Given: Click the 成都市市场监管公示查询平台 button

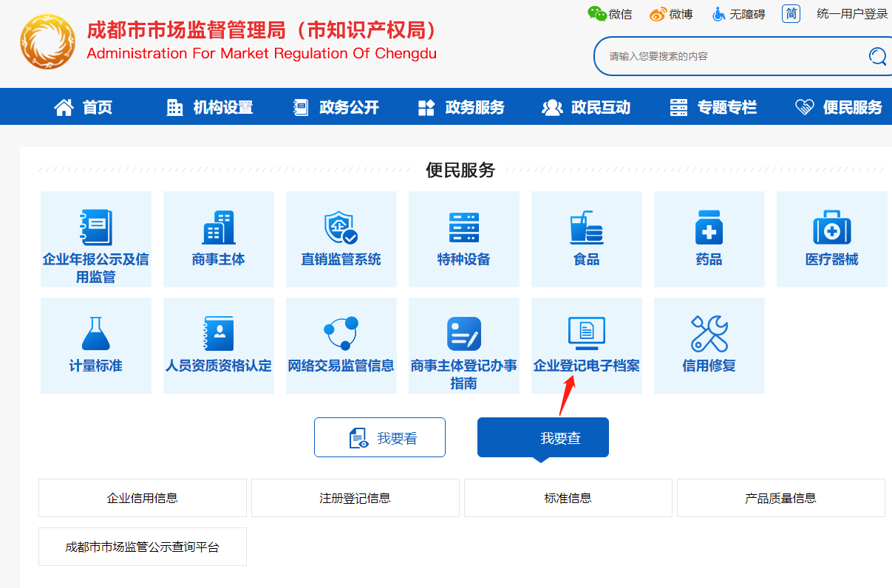Looking at the screenshot, I should (x=143, y=547).
